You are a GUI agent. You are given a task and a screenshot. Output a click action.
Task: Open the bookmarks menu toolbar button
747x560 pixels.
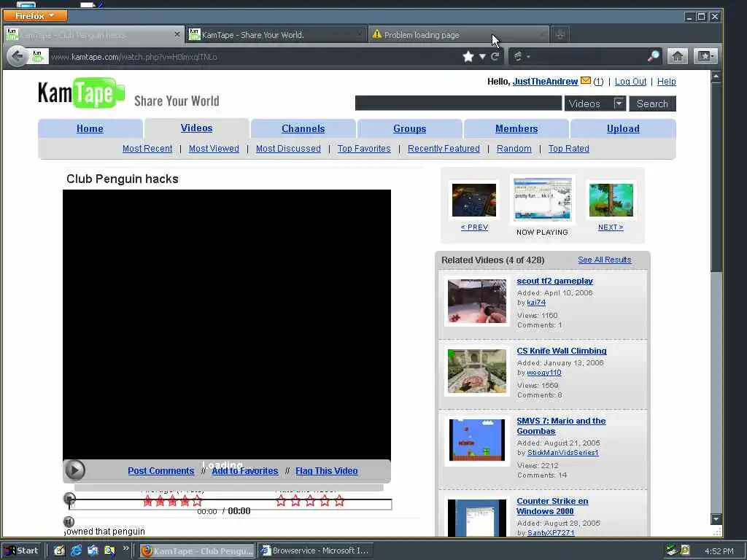(x=705, y=56)
